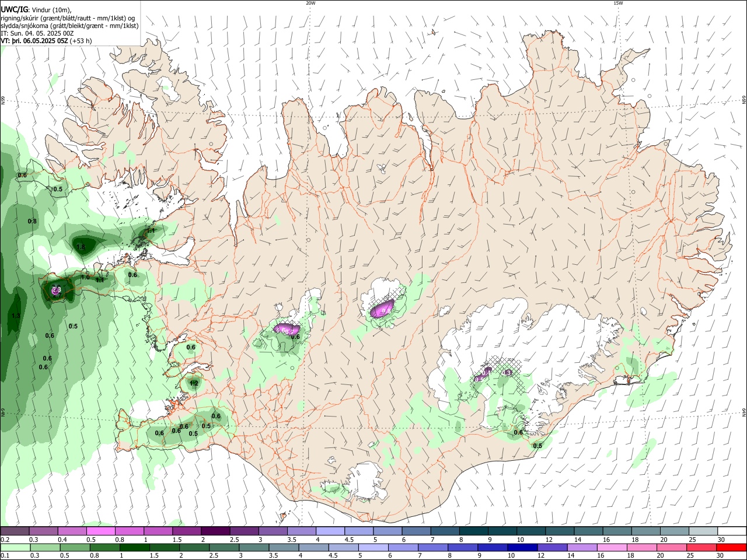Click the '1.2' rainfall value near Reykjavik
Viewport: 747px width, 560px height.
pos(194,384)
